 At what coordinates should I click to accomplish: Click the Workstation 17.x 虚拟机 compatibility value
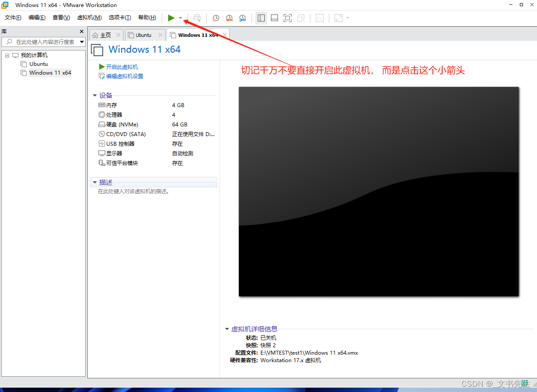[x=291, y=360]
